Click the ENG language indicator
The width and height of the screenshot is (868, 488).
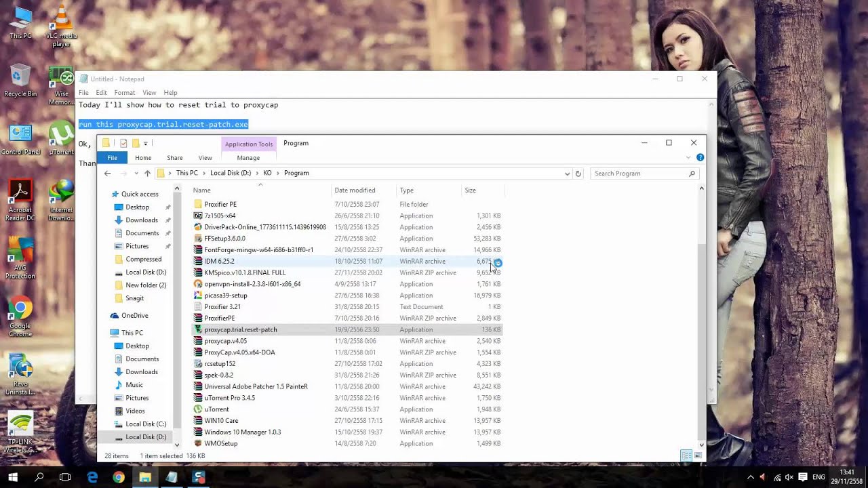[819, 477]
